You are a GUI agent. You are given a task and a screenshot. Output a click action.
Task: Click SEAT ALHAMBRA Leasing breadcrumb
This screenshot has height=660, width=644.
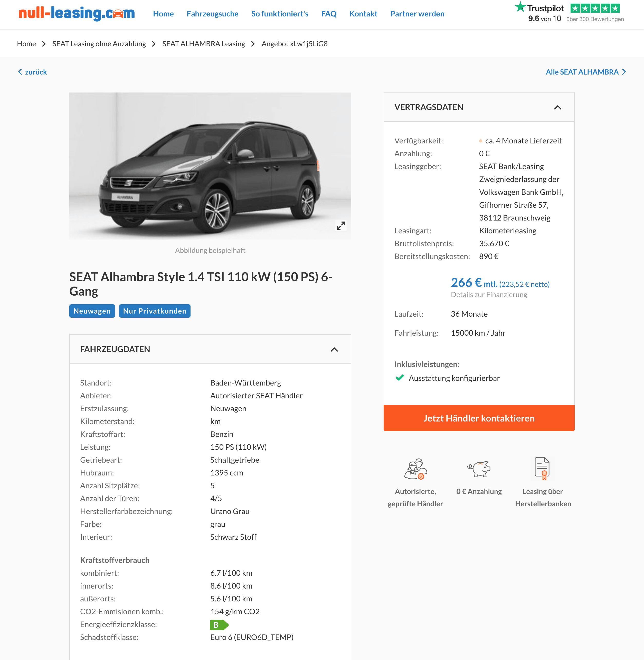click(204, 44)
